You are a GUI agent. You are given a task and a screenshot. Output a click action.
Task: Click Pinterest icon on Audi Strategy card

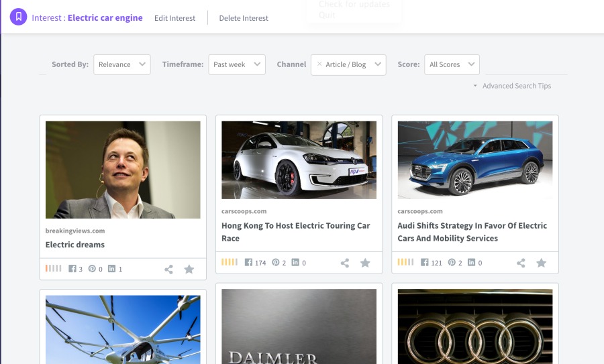coord(452,262)
